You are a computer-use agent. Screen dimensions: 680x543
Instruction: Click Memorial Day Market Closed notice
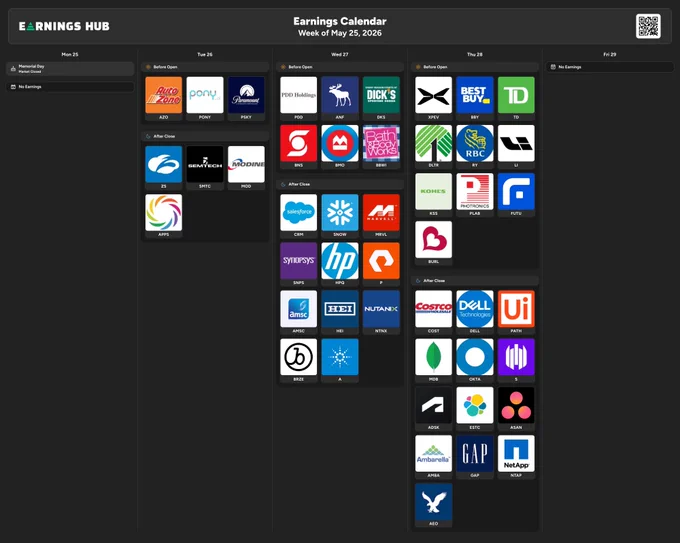coord(70,69)
